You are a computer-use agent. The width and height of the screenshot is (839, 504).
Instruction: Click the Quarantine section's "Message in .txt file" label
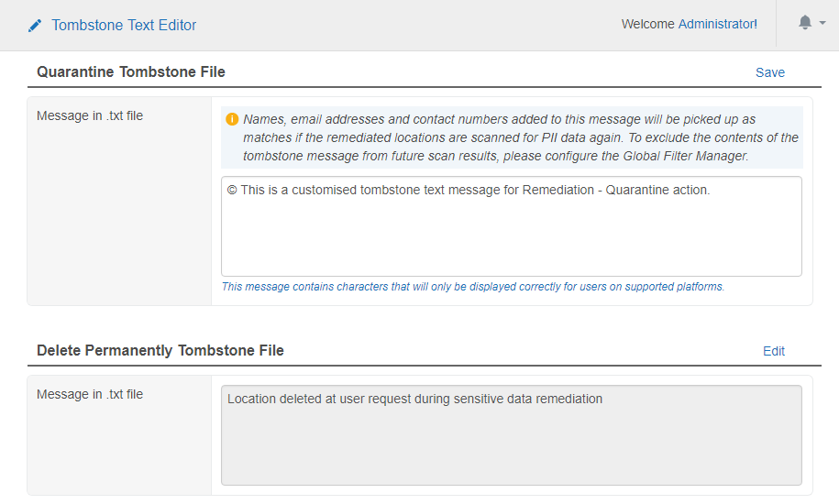pos(90,115)
